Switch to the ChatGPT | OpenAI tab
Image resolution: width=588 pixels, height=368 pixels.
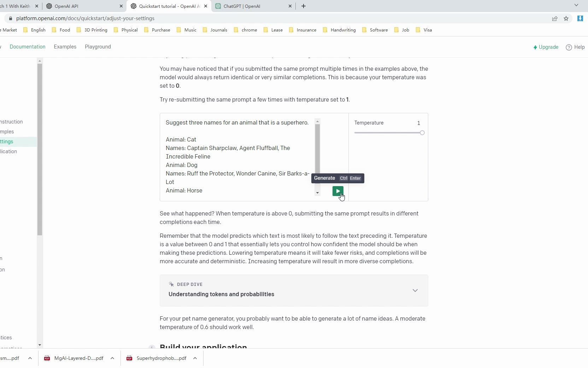(253, 6)
